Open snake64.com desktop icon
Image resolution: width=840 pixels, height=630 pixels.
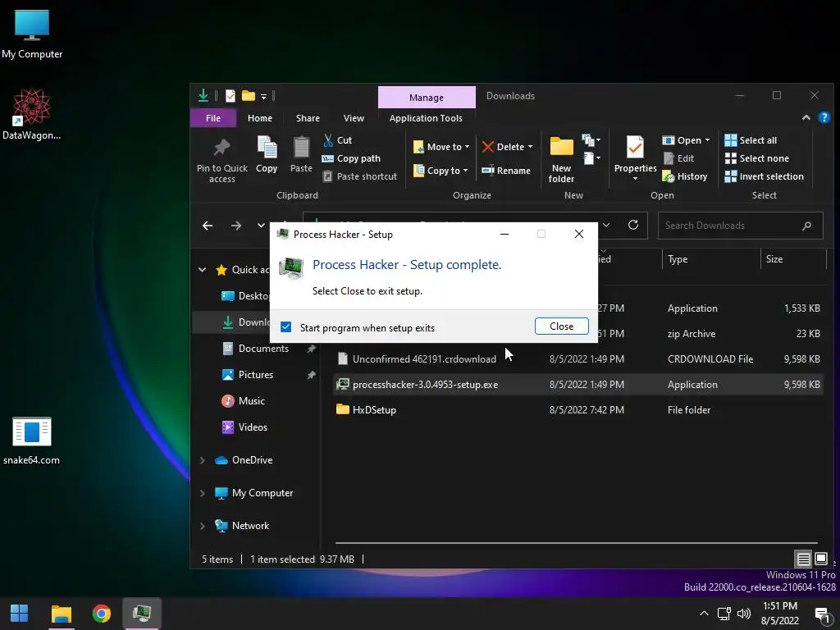point(32,441)
